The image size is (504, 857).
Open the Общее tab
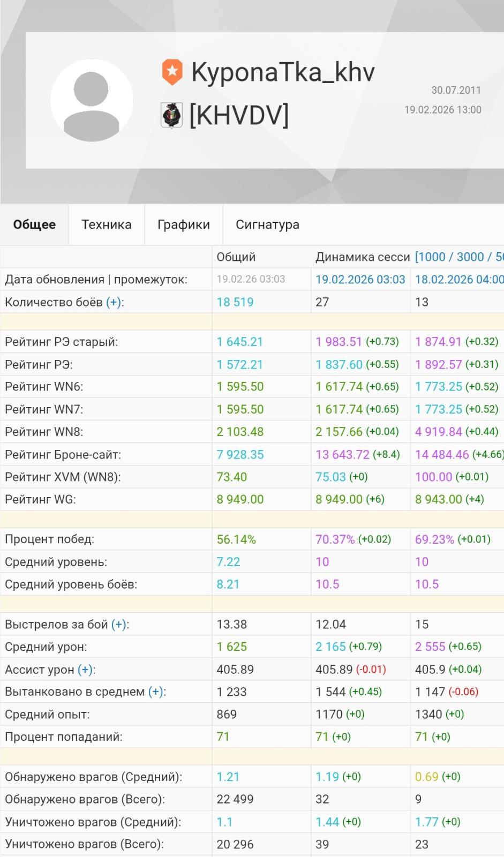34,225
